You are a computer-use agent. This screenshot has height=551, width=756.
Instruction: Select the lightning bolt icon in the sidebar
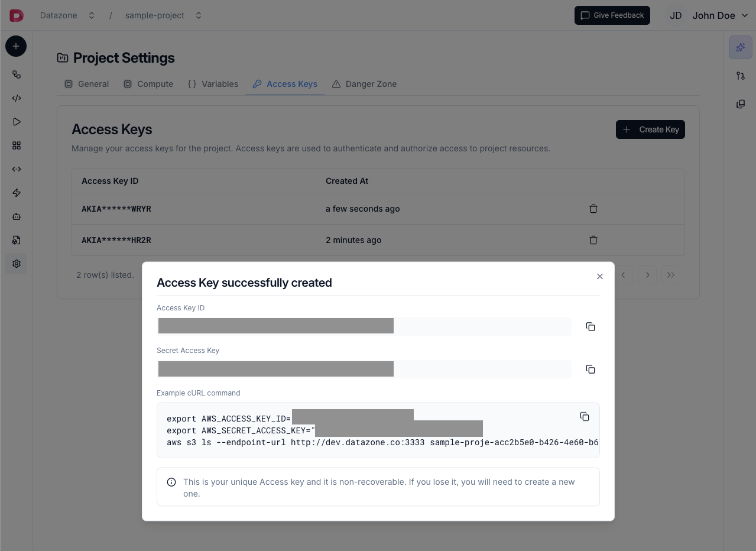[16, 193]
